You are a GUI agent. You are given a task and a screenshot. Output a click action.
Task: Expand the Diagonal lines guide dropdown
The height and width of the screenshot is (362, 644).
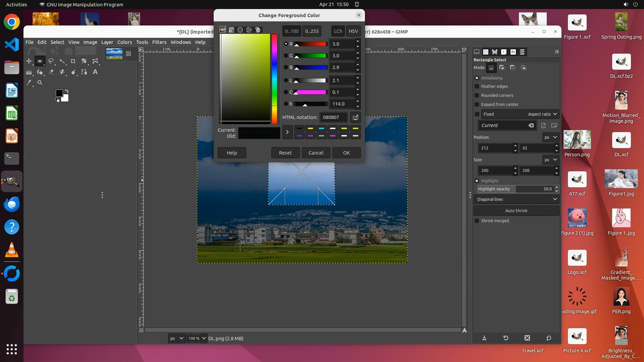pos(517,199)
